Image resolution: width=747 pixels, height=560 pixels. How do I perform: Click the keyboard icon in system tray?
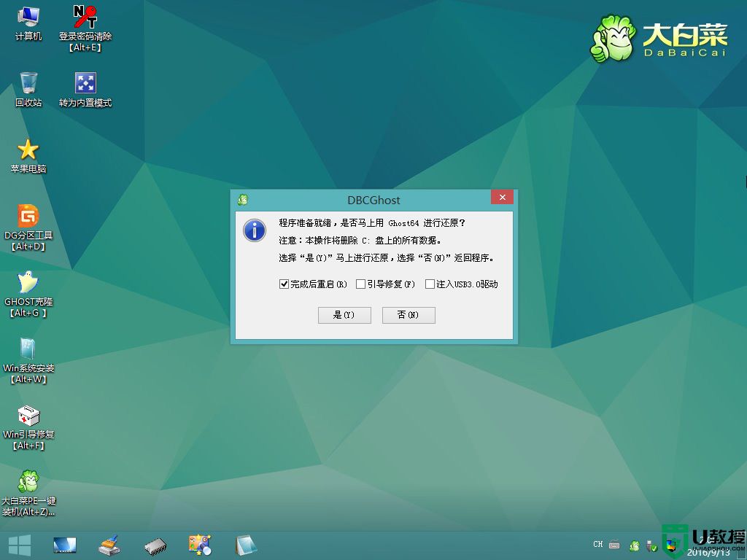[x=614, y=544]
